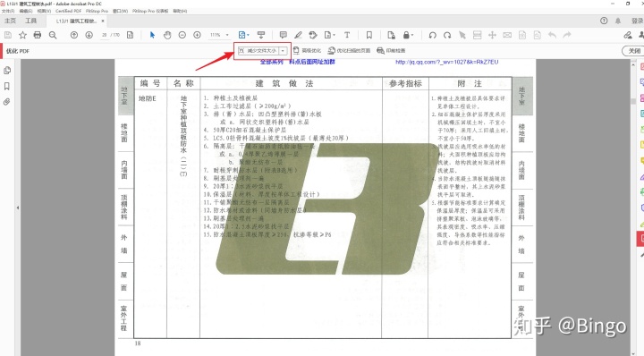Go to next page with down-arrow icon
This screenshot has width=644, height=356.
(x=89, y=35)
